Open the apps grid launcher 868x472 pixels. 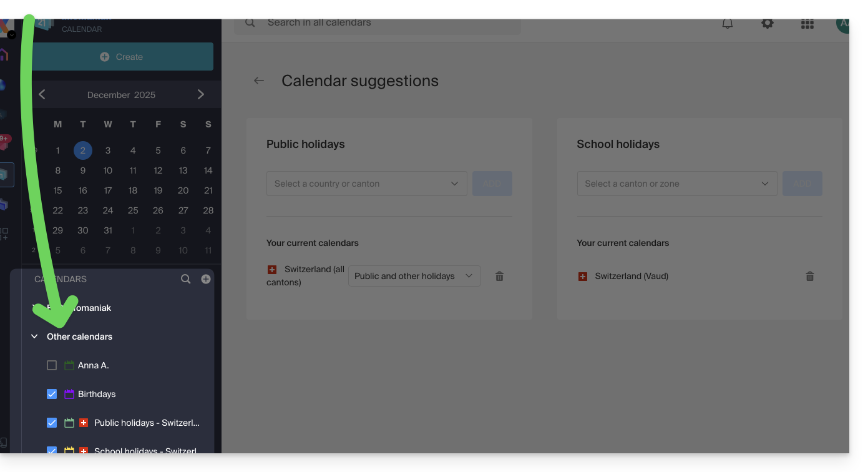[807, 24]
